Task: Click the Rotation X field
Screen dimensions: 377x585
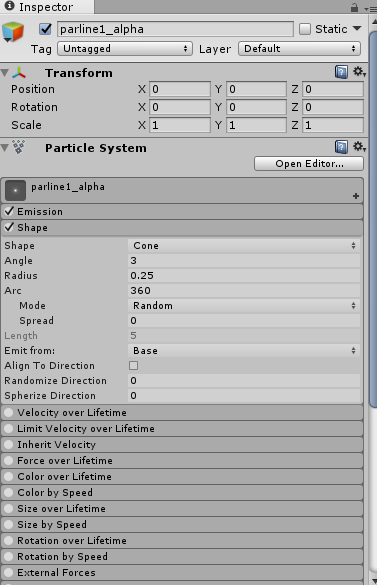Action: tap(180, 107)
